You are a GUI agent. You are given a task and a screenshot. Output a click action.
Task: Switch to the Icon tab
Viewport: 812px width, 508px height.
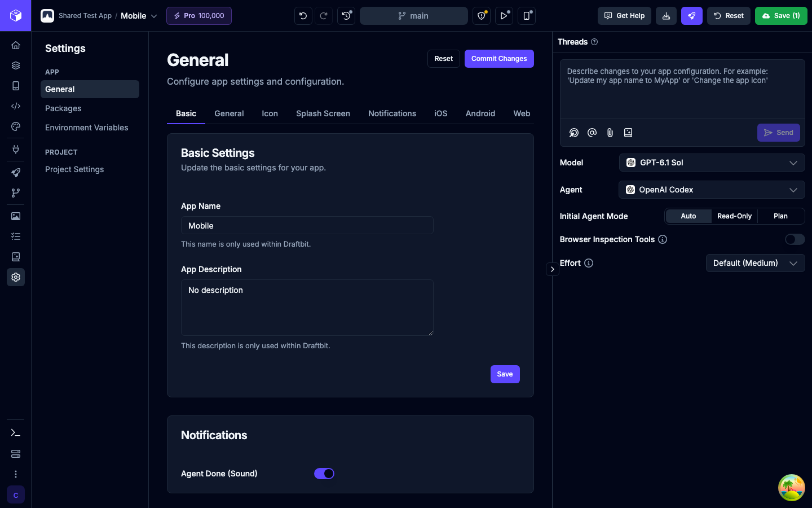click(270, 113)
